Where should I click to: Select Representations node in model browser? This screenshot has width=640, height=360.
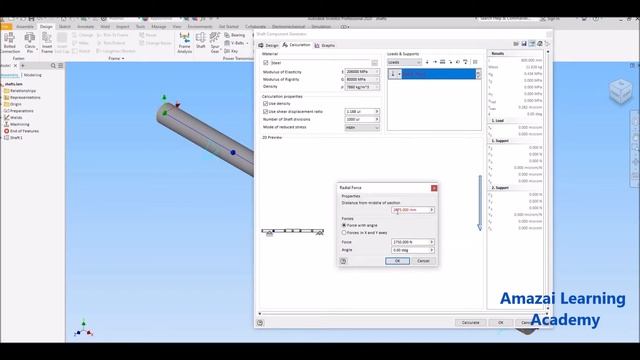22,98
